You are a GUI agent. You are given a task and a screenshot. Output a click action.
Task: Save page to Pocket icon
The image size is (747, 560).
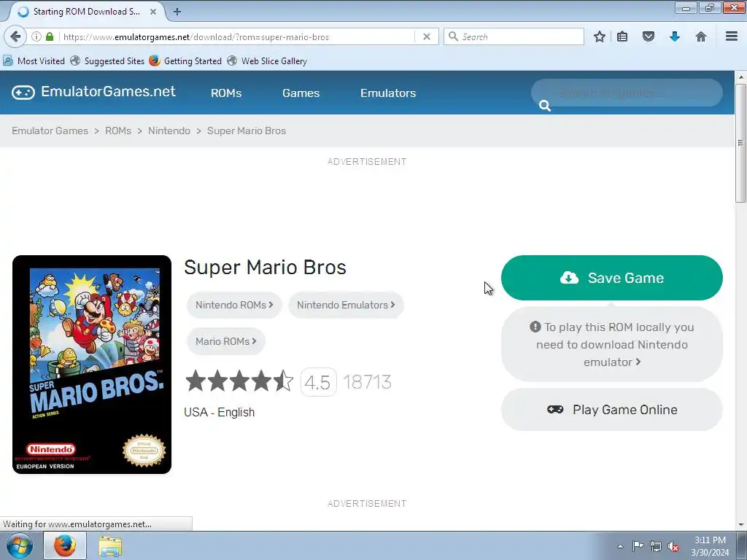pyautogui.click(x=649, y=36)
